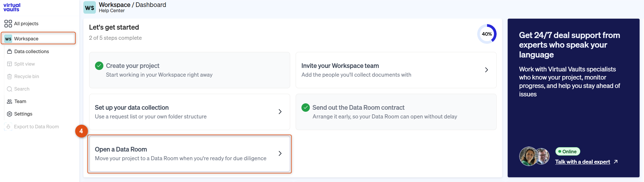This screenshot has height=182, width=644.
Task: Open the Help Center link
Action: (x=112, y=11)
